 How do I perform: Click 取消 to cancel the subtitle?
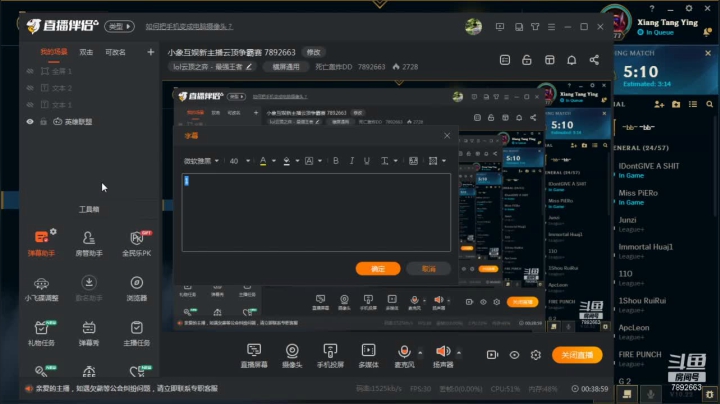(428, 269)
